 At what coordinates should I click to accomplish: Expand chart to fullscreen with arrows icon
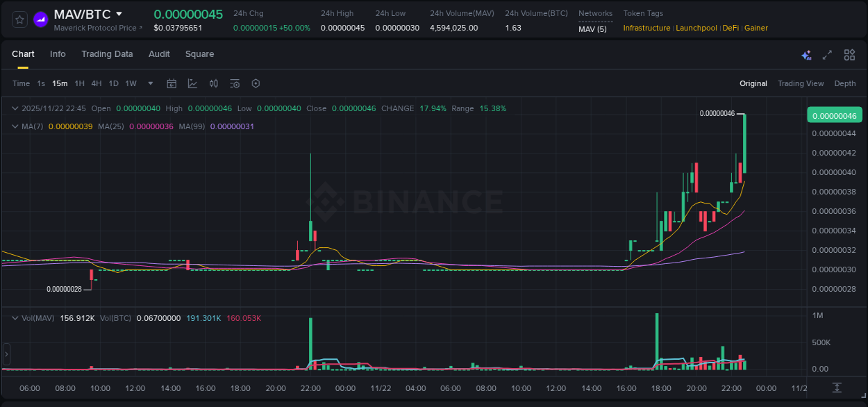pos(827,55)
